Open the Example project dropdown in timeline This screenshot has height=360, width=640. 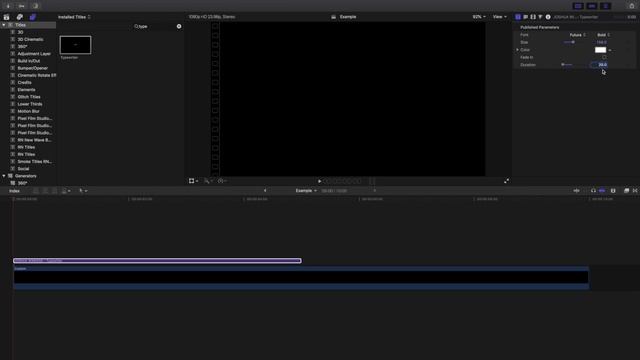point(306,191)
